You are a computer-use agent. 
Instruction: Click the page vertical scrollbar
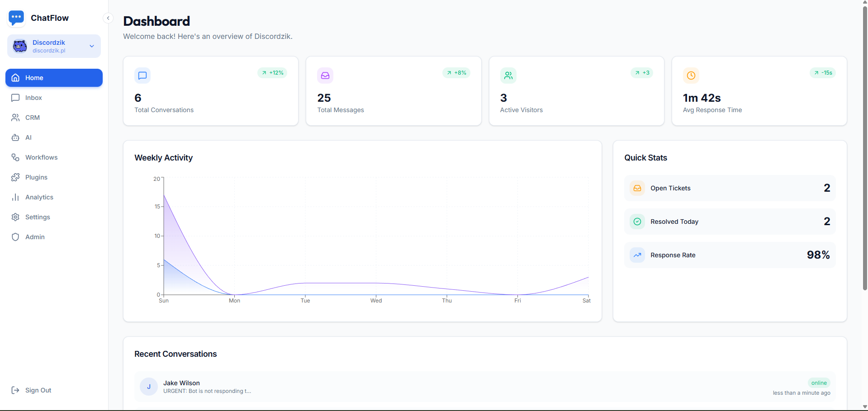point(865,149)
